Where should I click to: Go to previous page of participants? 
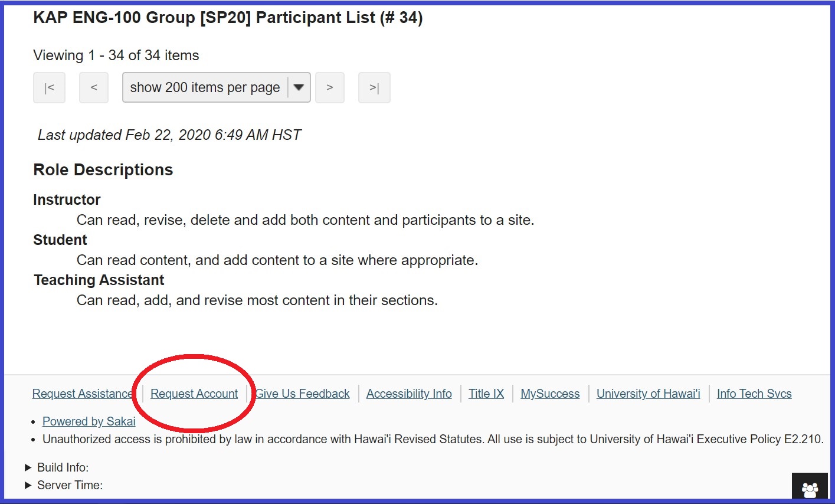click(94, 88)
